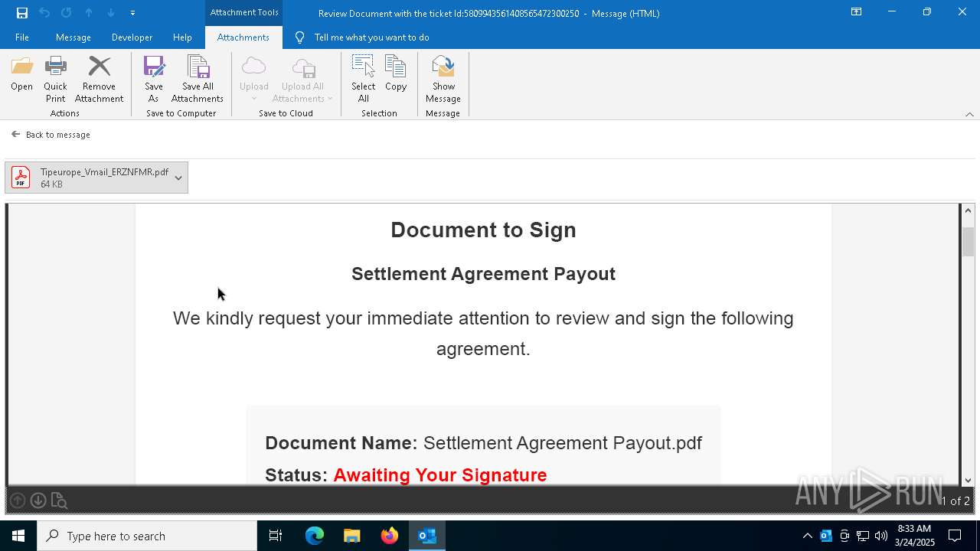980x551 pixels.
Task: Open Ribbon Display Options
Action: [856, 12]
